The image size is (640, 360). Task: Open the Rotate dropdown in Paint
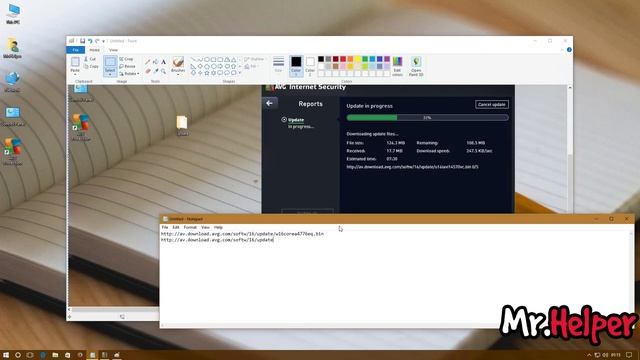point(129,73)
